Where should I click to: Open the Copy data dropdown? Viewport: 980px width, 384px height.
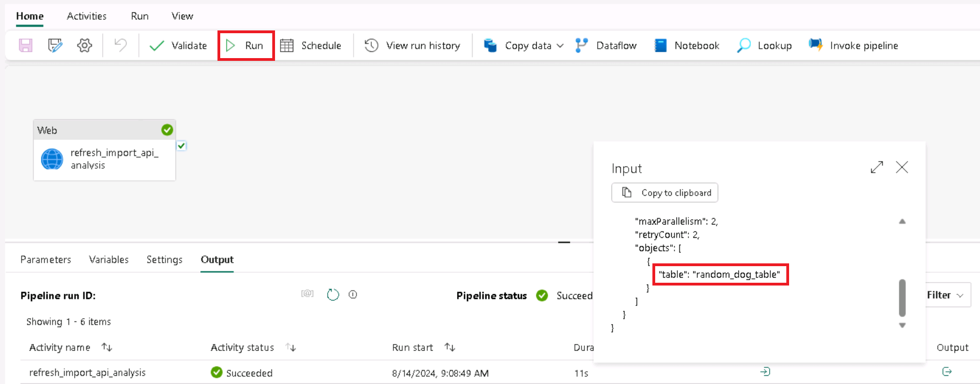coord(560,45)
